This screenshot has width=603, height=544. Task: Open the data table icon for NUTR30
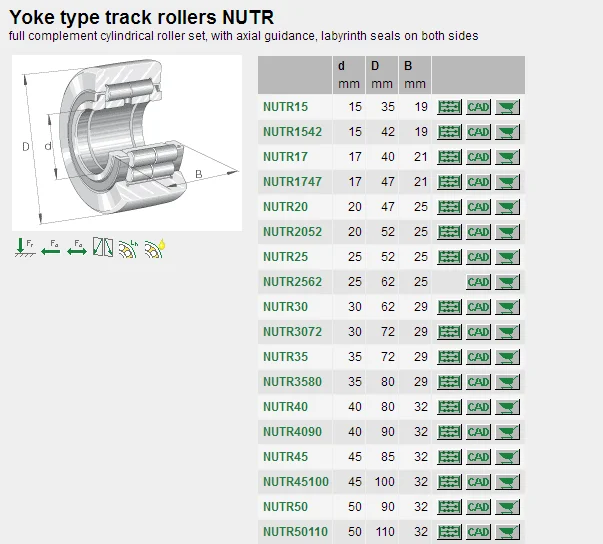449,307
